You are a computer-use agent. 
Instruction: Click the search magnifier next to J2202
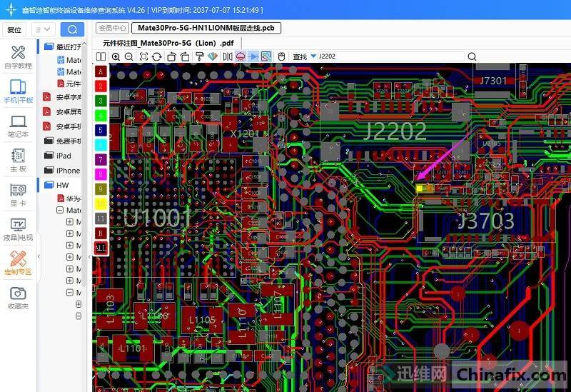(x=472, y=56)
